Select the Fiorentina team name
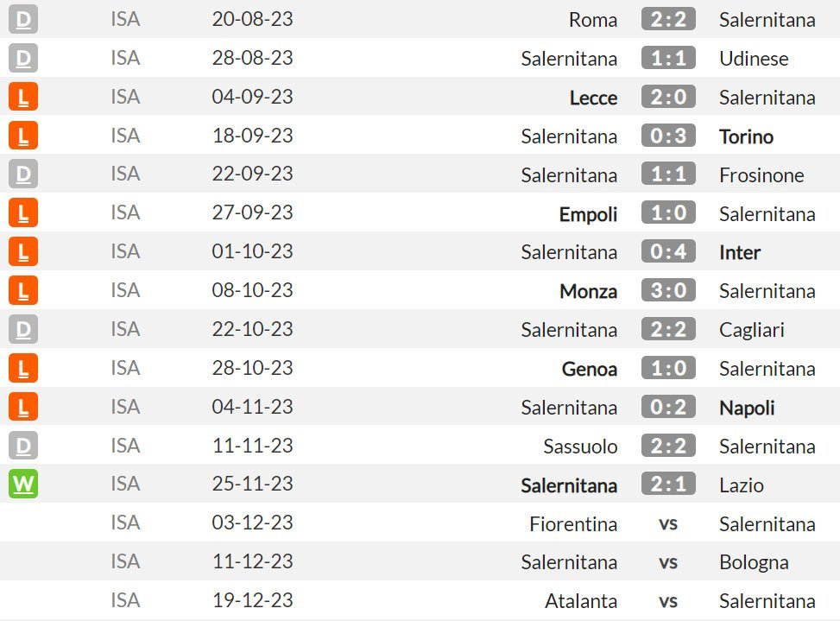The width and height of the screenshot is (840, 621). click(x=573, y=523)
